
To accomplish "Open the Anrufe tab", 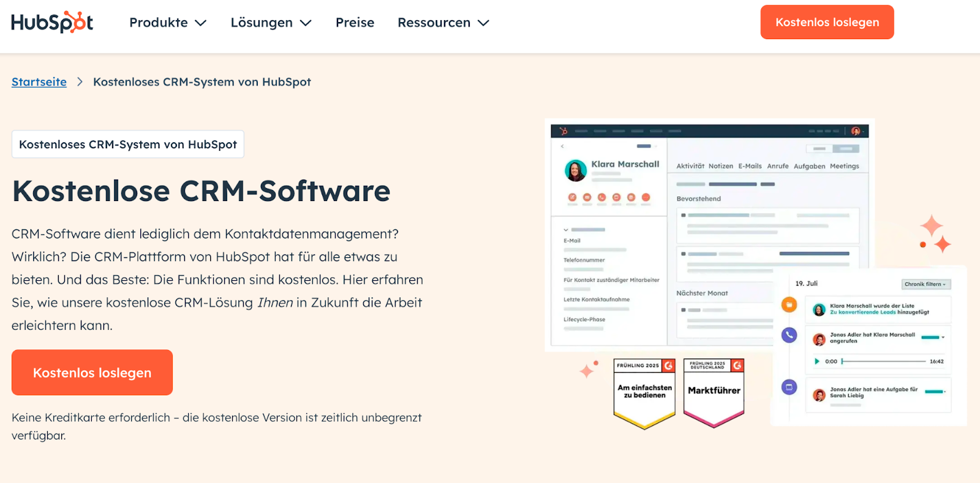I will point(778,166).
